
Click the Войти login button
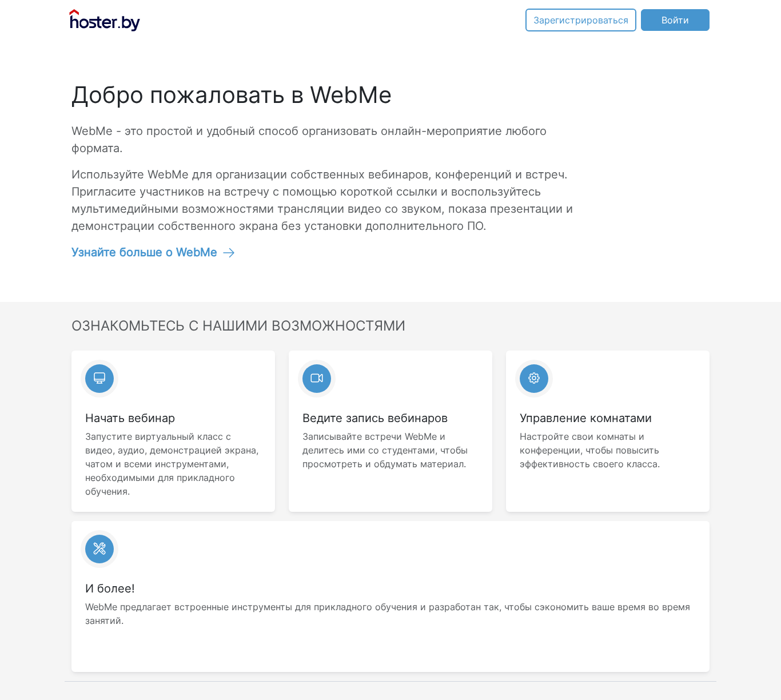[675, 20]
